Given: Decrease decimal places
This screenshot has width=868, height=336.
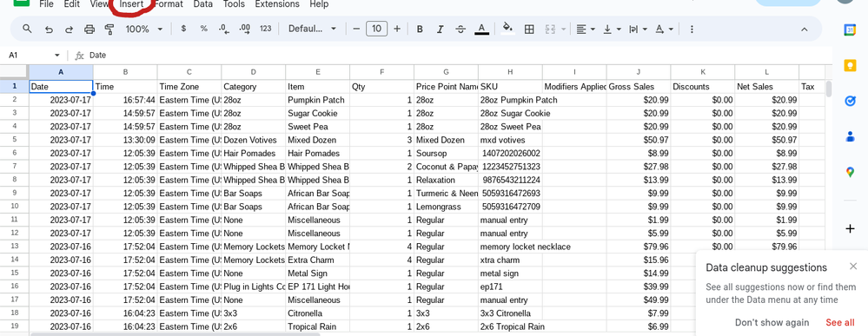Looking at the screenshot, I should [x=223, y=29].
